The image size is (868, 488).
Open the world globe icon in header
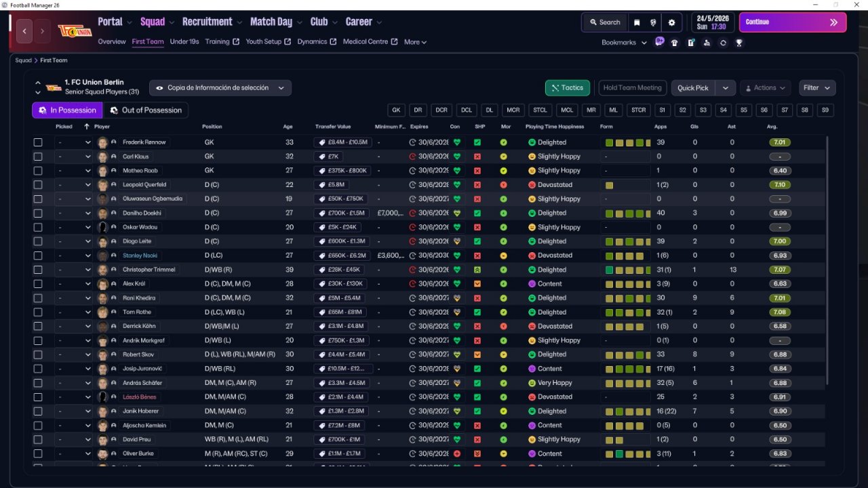pos(654,22)
